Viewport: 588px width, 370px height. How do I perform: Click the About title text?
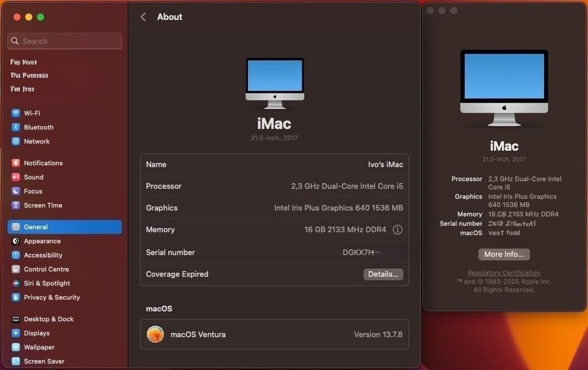169,17
